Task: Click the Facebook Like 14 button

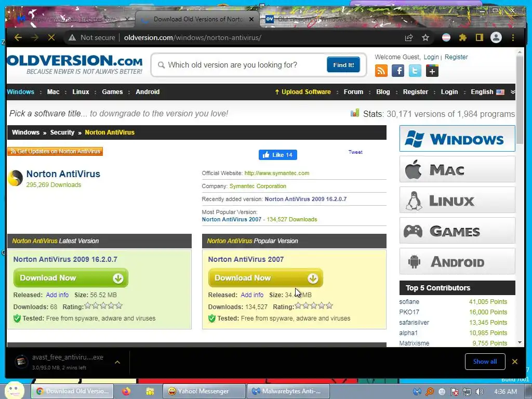Action: tap(277, 155)
